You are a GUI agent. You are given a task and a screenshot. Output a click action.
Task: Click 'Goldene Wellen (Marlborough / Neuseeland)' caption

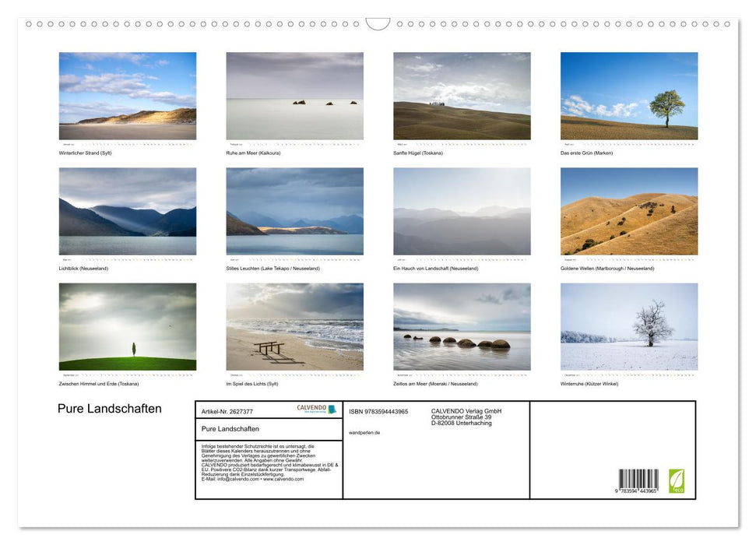coord(607,268)
